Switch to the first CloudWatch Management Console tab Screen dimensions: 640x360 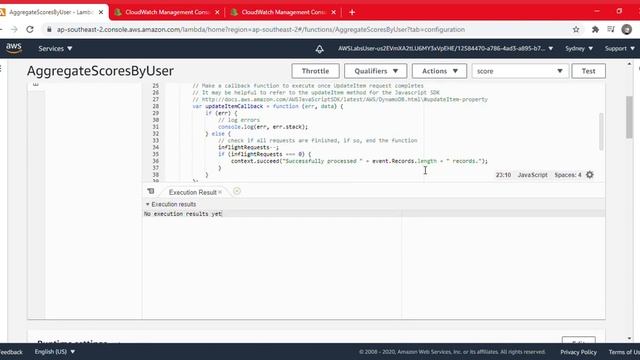167,12
